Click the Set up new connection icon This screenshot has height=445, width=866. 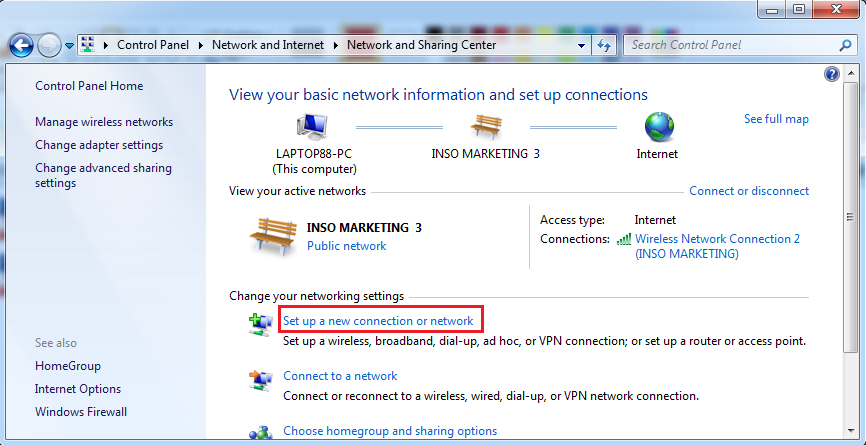(260, 325)
